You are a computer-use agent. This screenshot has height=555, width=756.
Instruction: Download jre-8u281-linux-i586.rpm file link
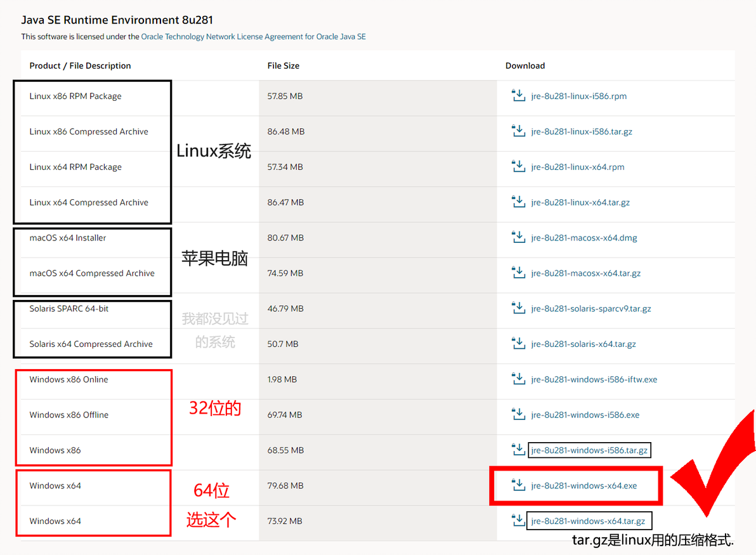point(578,96)
